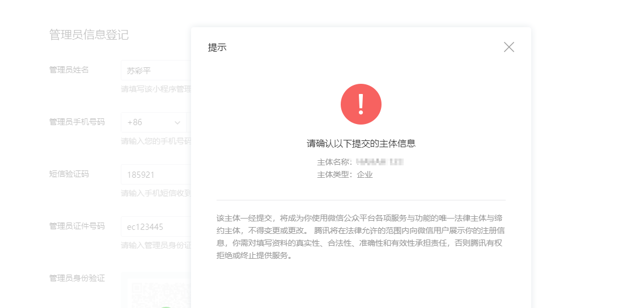Close the 提示 dialog with the X
The height and width of the screenshot is (308, 644).
509,47
